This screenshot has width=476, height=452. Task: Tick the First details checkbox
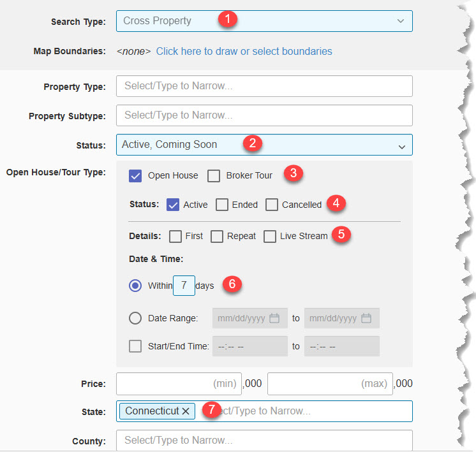point(175,237)
